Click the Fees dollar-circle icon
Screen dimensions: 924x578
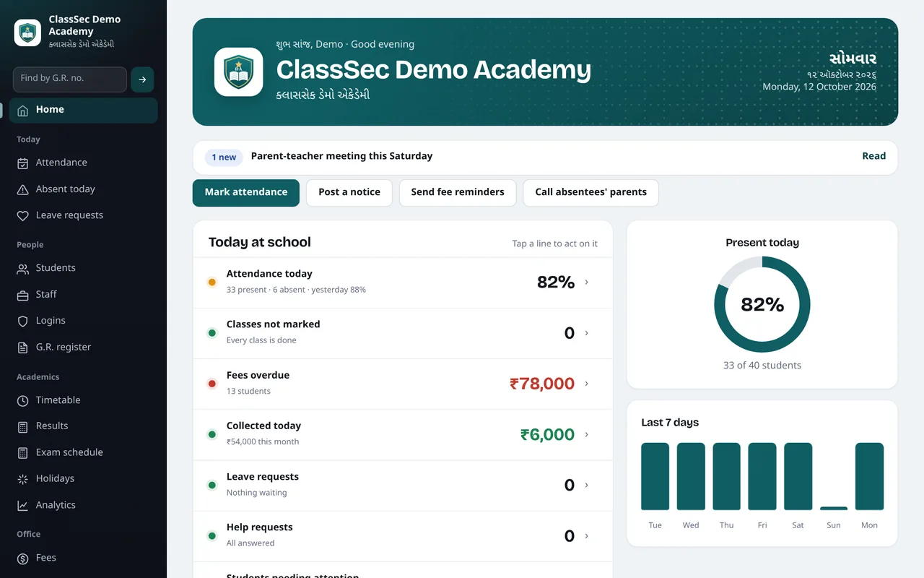(x=23, y=558)
